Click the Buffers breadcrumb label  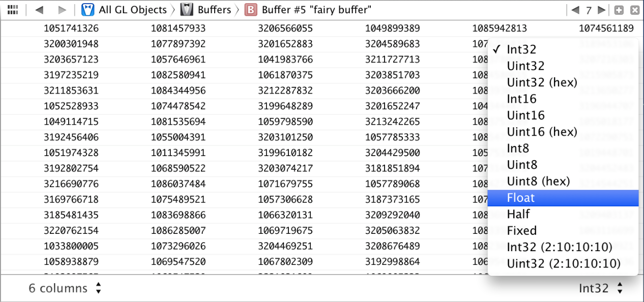(x=214, y=10)
